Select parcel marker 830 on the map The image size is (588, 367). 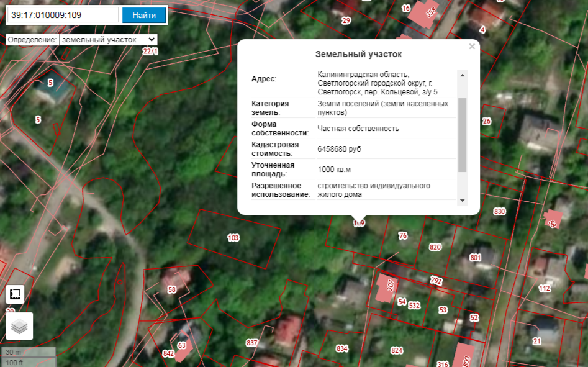point(499,212)
